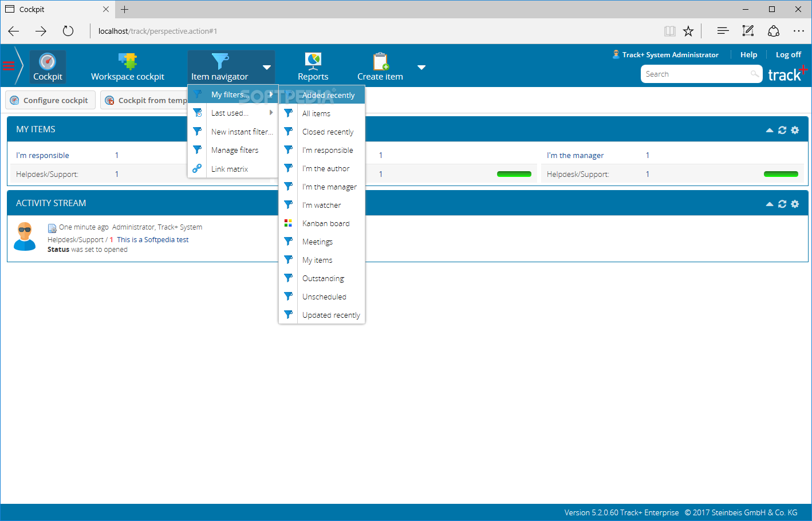Image resolution: width=812 pixels, height=521 pixels.
Task: Open 'This is a Softpedia test' item
Action: 153,240
